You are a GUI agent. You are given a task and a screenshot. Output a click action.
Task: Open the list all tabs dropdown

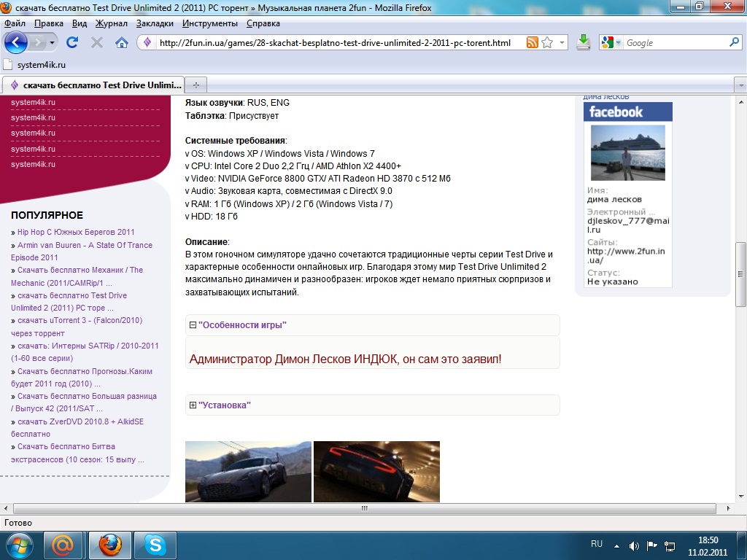741,86
